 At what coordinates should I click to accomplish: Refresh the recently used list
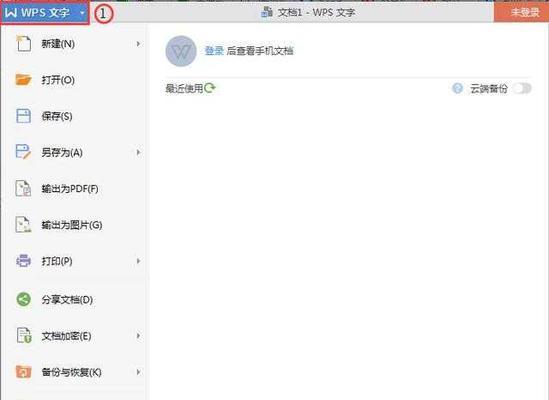[x=209, y=88]
